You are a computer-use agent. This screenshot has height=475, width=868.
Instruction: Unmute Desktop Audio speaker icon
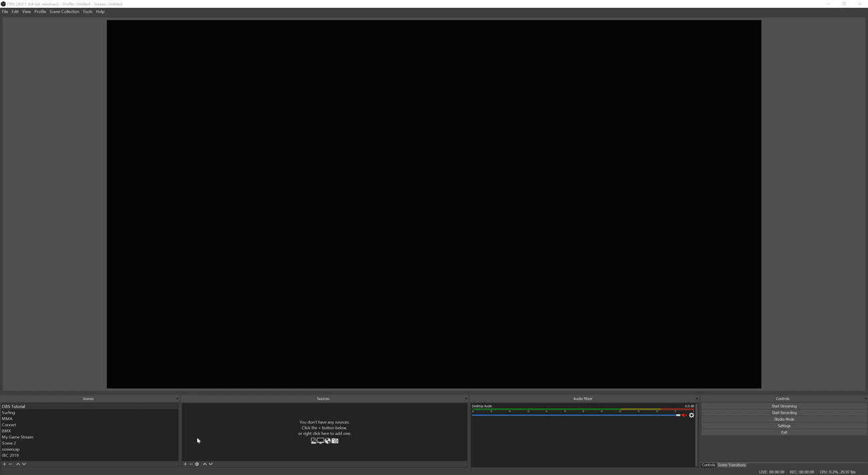(684, 416)
